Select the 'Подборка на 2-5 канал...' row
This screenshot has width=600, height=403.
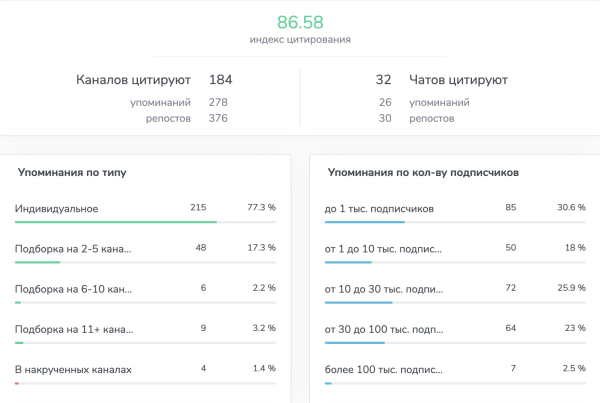click(73, 248)
